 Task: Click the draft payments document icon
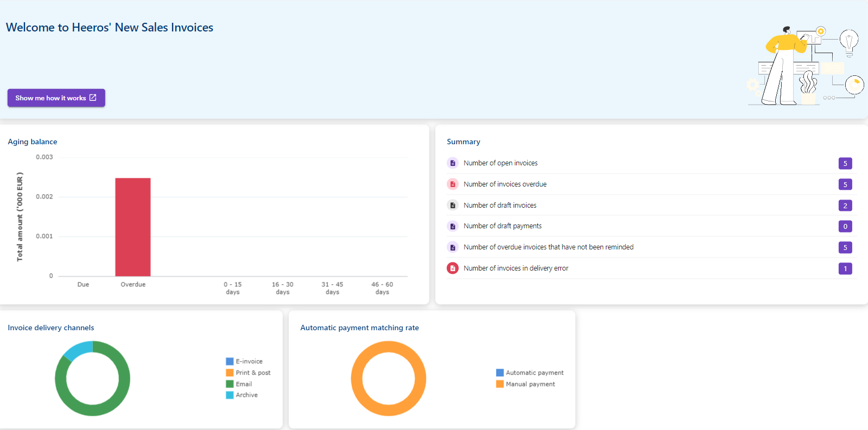coord(453,226)
